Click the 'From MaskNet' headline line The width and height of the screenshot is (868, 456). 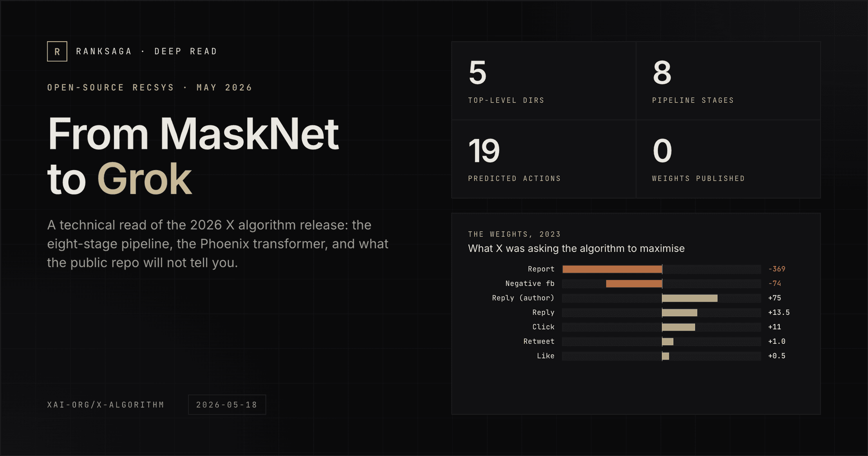(193, 134)
